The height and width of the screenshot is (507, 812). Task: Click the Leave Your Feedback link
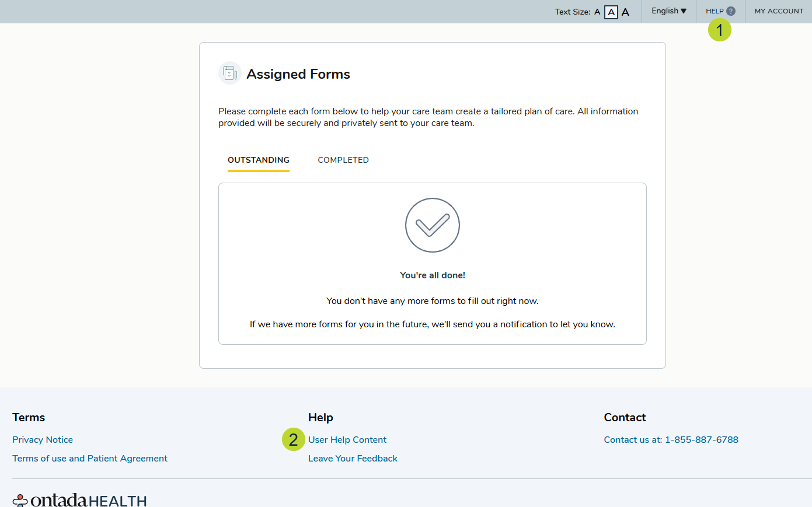point(353,459)
